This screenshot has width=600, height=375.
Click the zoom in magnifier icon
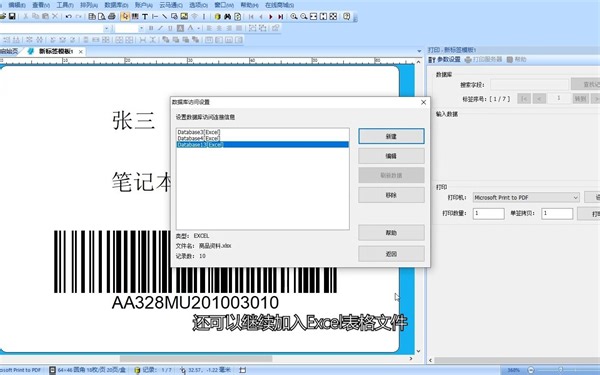click(293, 16)
